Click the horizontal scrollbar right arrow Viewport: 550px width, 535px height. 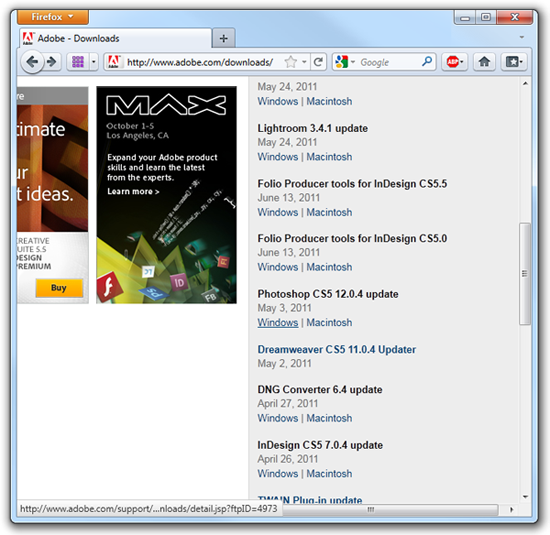(x=511, y=509)
